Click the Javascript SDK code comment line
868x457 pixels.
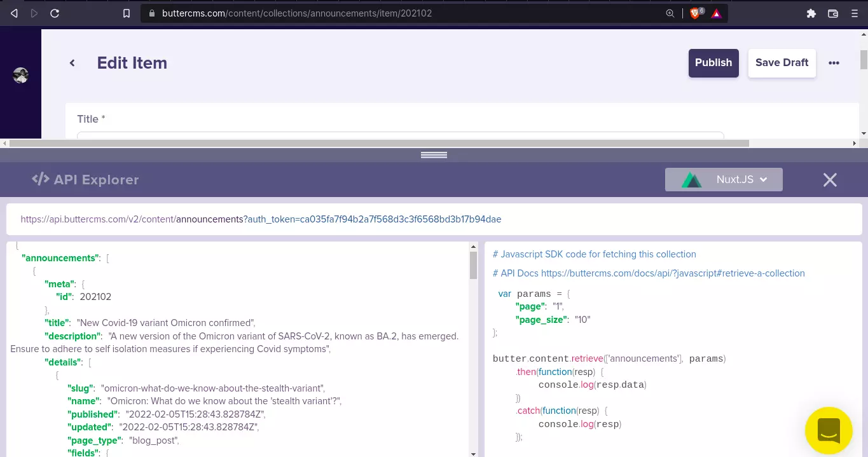pyautogui.click(x=595, y=254)
